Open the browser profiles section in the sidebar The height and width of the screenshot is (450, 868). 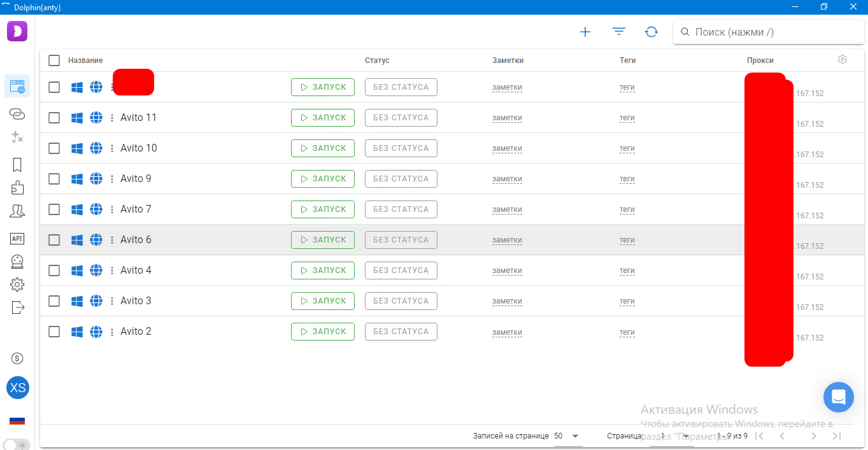tap(17, 86)
